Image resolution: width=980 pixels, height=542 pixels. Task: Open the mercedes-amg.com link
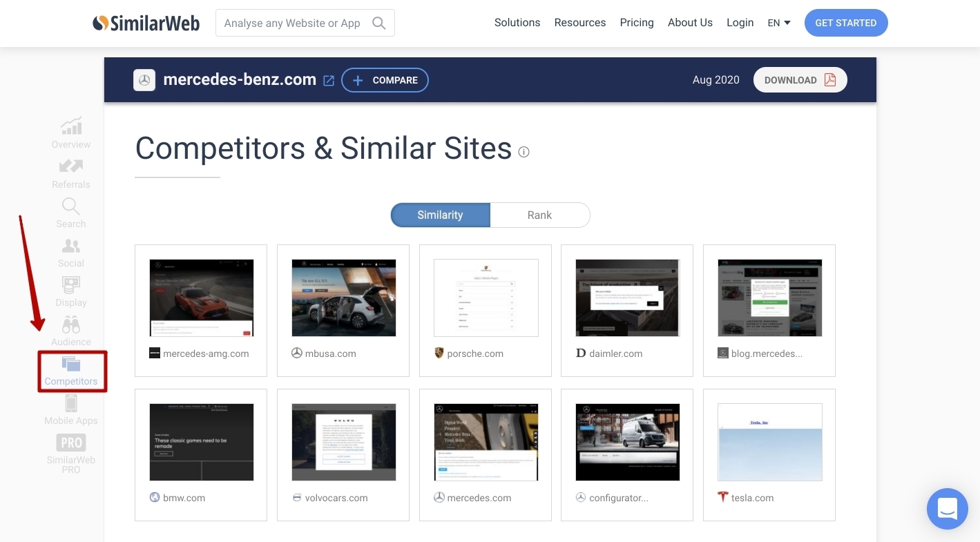(206, 354)
